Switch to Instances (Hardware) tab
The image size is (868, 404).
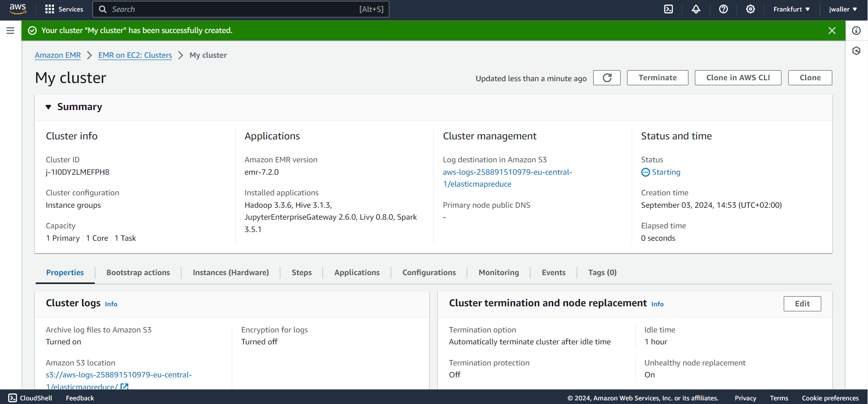(x=231, y=272)
